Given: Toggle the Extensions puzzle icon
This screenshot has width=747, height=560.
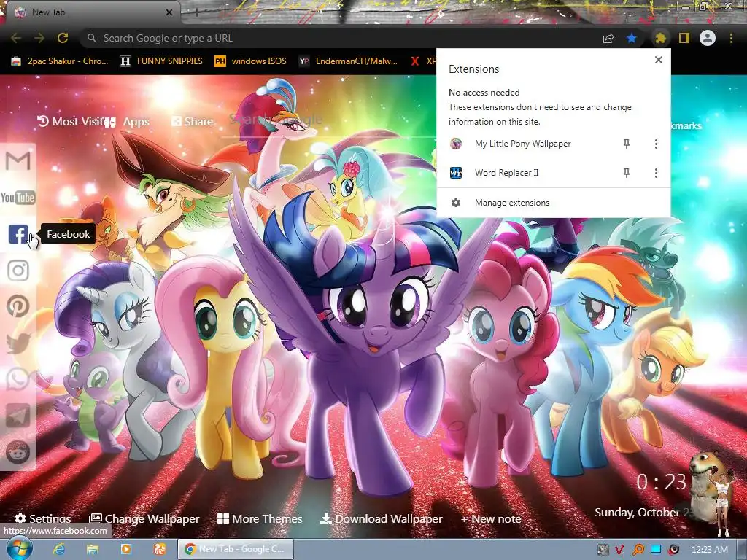Looking at the screenshot, I should pyautogui.click(x=660, y=38).
